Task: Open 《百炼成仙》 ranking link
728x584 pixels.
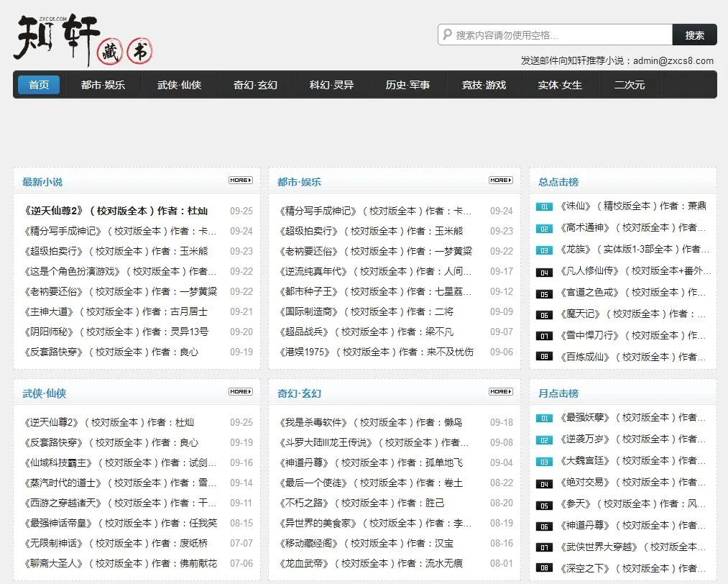Action: tap(633, 357)
